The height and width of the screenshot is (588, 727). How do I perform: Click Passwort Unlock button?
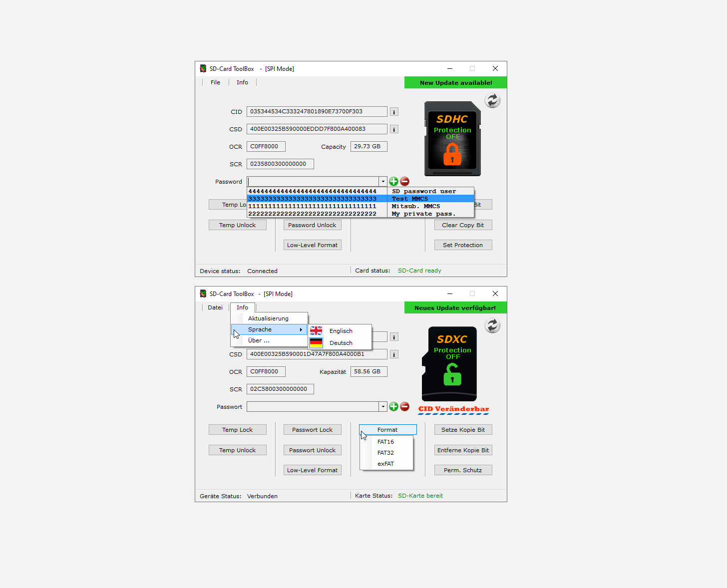pyautogui.click(x=313, y=450)
